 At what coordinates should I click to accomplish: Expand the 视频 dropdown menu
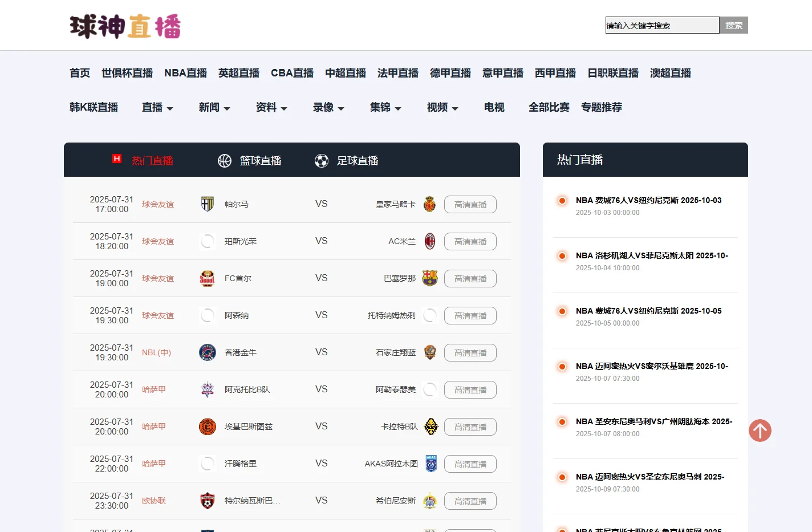[x=442, y=107]
